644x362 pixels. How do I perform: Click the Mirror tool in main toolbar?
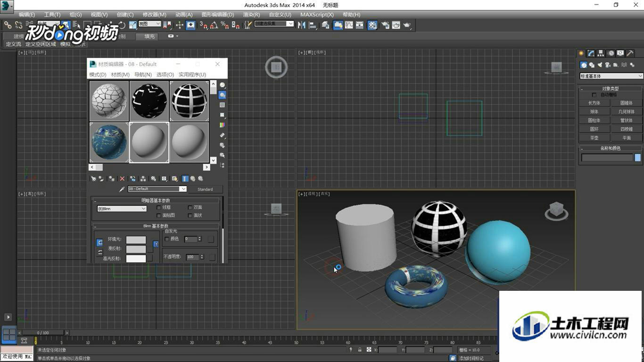pyautogui.click(x=302, y=25)
